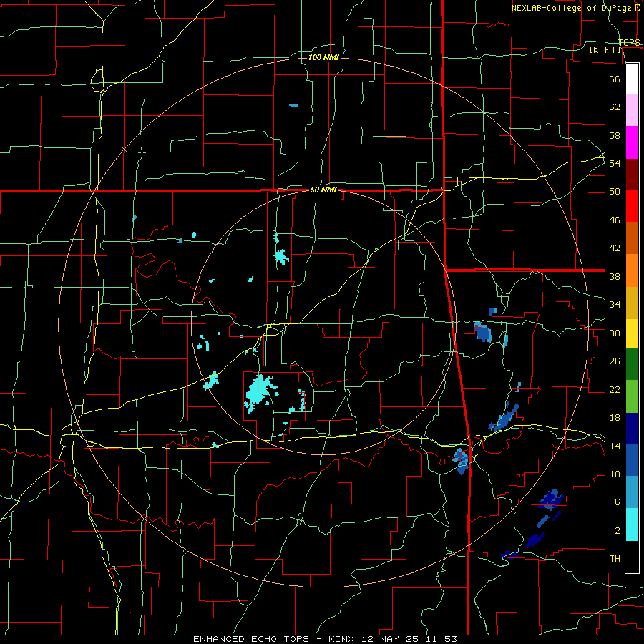Click the medium blue legend swatch
The height and width of the screenshot is (644, 644).
[x=632, y=460]
